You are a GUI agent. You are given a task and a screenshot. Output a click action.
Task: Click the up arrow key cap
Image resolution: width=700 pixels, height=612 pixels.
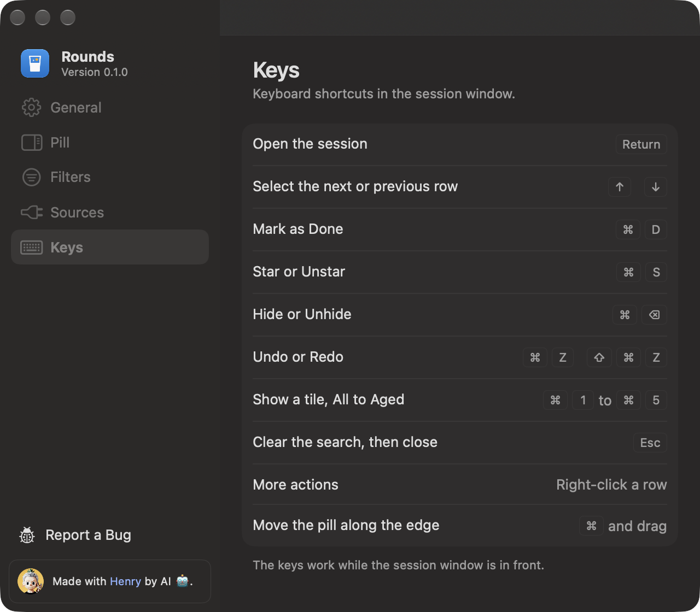point(620,187)
